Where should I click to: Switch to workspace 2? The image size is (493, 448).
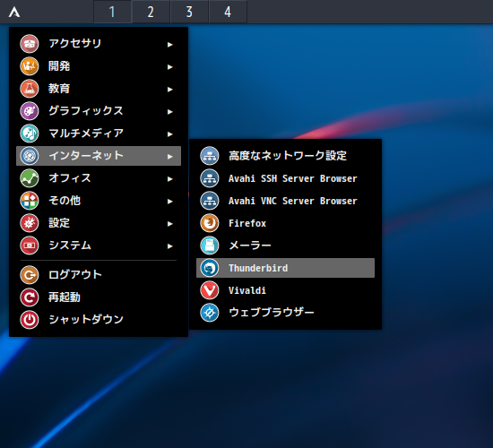[x=151, y=12]
